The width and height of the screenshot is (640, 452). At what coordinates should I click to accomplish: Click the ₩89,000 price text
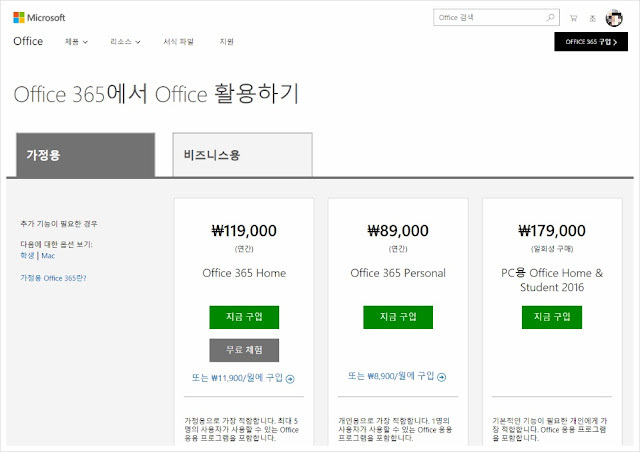click(398, 231)
